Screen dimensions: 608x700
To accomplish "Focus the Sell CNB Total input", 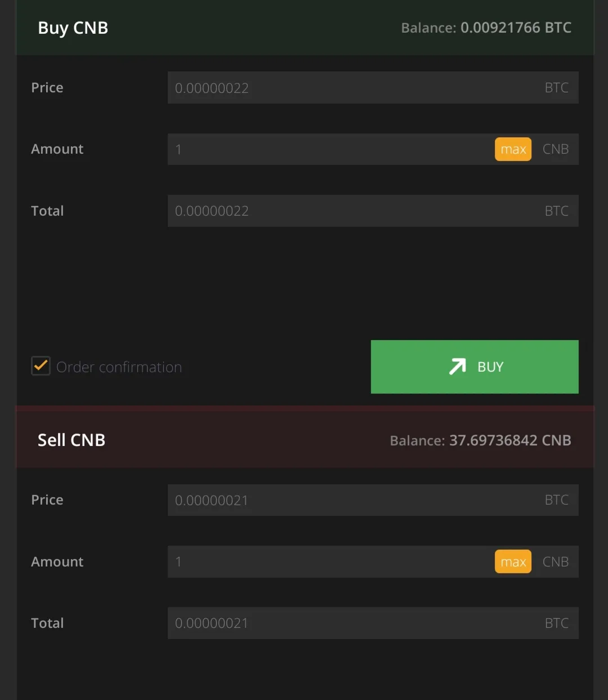I will coord(373,623).
